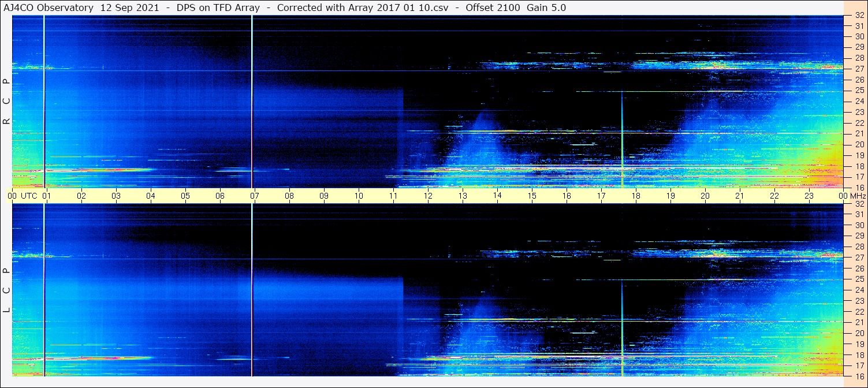The width and height of the screenshot is (868, 388).
Task: Select the 20 hour label on UTC axis
Action: coord(705,196)
